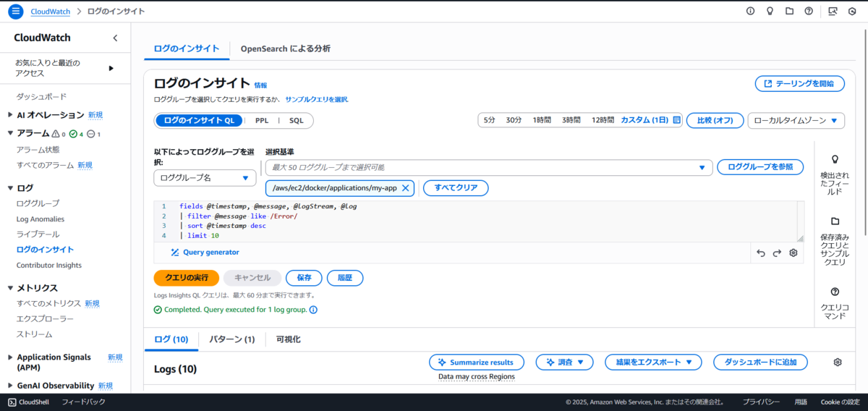Open the query 履歴 button
Viewport: 868px width, 411px height.
pos(345,277)
